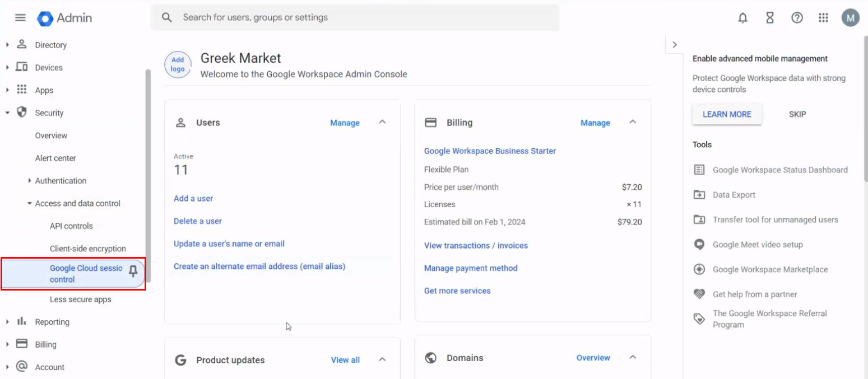Viewport: 868px width, 379px height.
Task: Open View transactions / invoices link
Action: pos(476,246)
